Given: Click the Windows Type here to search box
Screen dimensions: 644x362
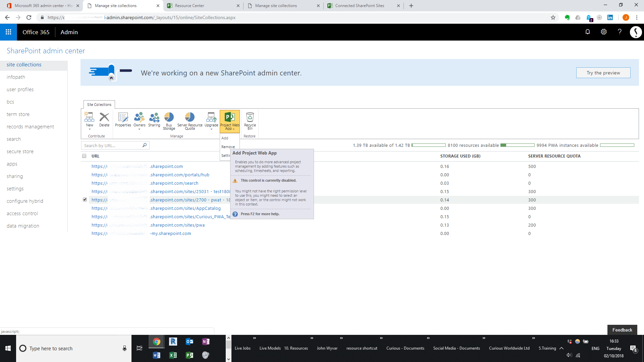Looking at the screenshot, I should click(74, 348).
